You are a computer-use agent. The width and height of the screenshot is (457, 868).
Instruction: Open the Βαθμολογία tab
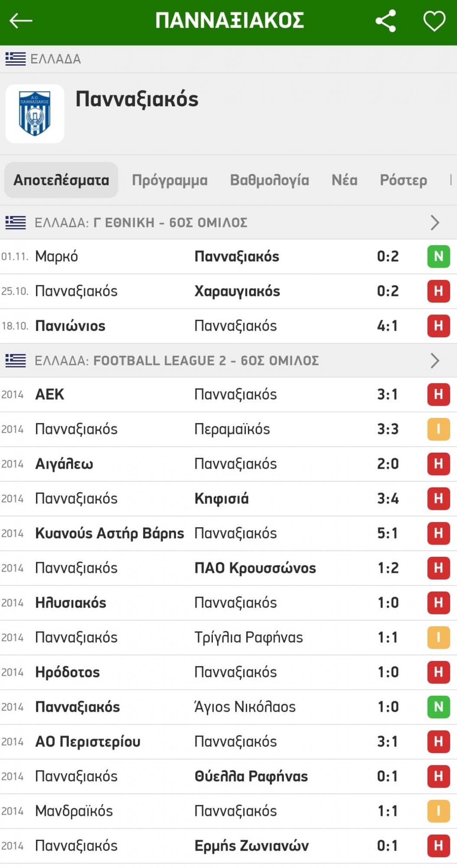coord(269,180)
